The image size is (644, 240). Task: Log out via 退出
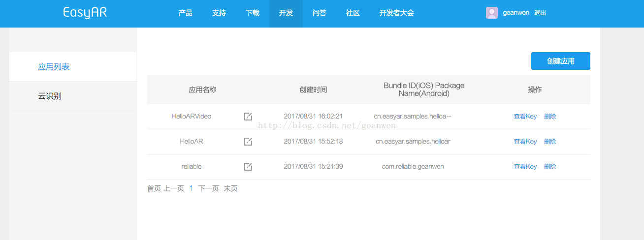(x=540, y=13)
